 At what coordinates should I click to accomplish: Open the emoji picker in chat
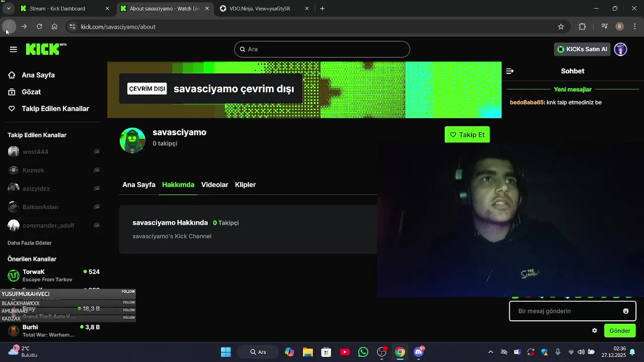(626, 311)
